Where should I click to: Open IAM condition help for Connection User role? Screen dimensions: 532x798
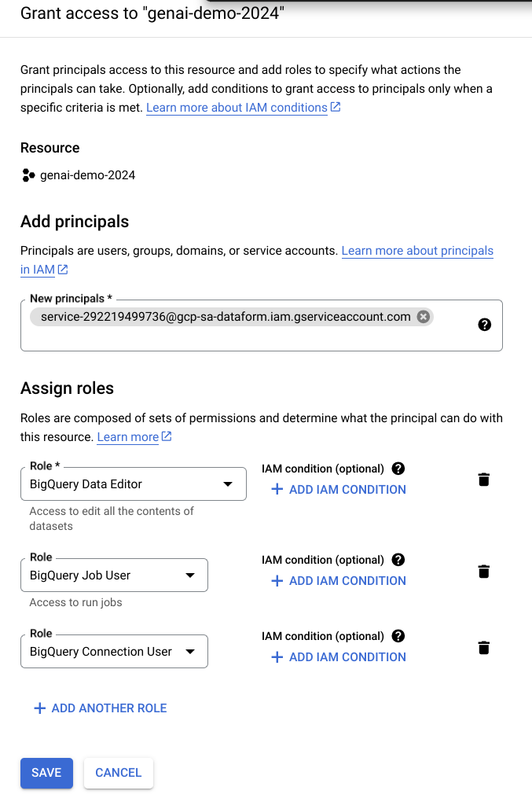[398, 636]
